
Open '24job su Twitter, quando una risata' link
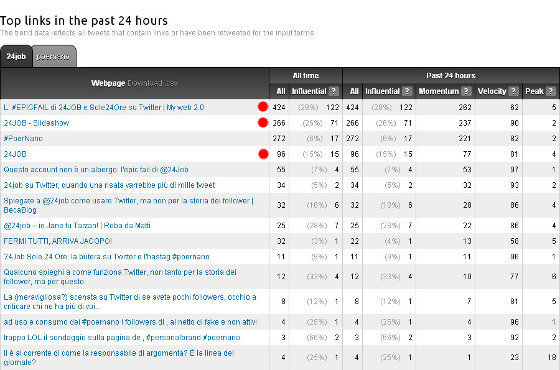coord(109,185)
